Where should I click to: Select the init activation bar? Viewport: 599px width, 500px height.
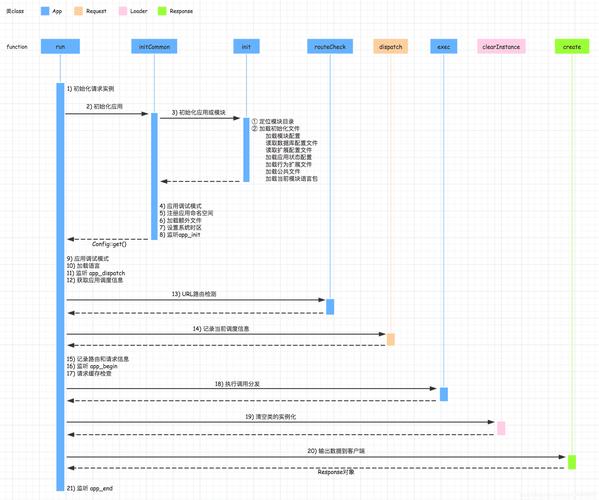pyautogui.click(x=246, y=150)
